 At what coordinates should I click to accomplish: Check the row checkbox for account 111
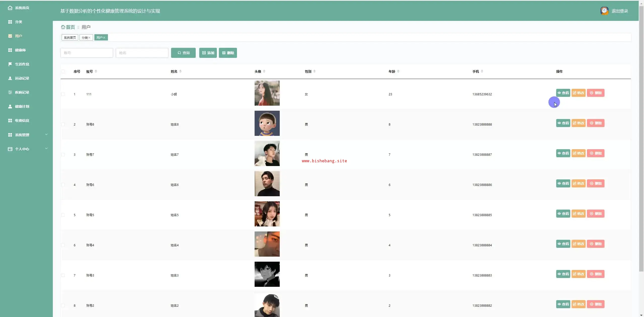(x=63, y=94)
